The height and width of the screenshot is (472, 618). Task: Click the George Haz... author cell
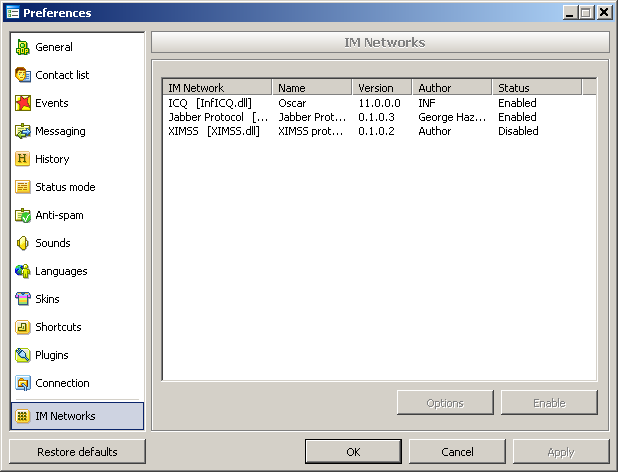pyautogui.click(x=452, y=117)
